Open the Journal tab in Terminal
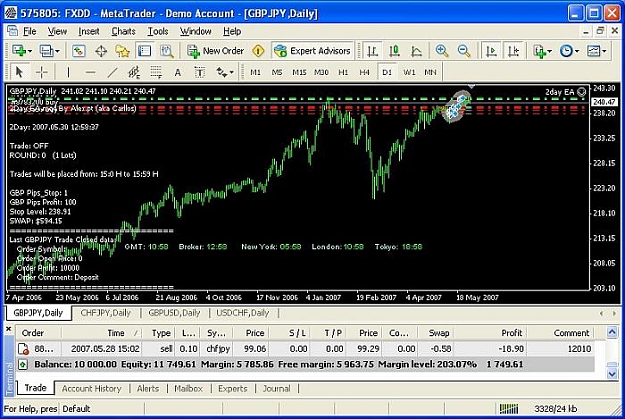The width and height of the screenshot is (625, 419). 276,388
